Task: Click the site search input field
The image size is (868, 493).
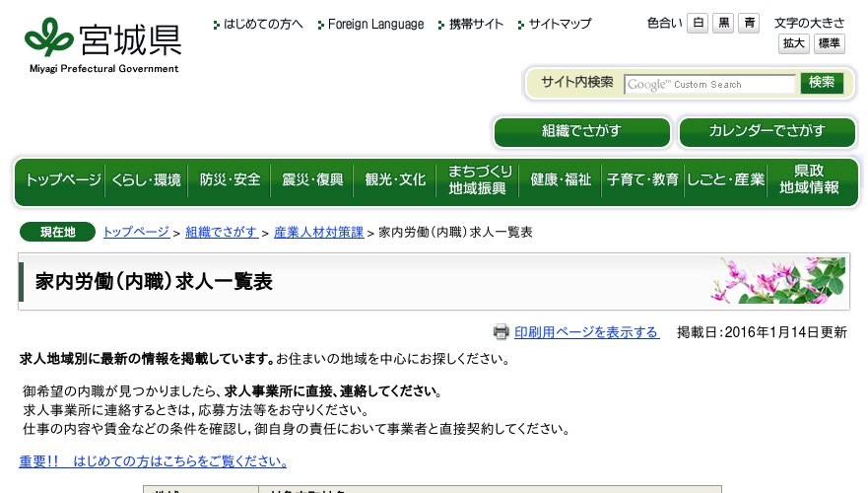Action: click(709, 84)
